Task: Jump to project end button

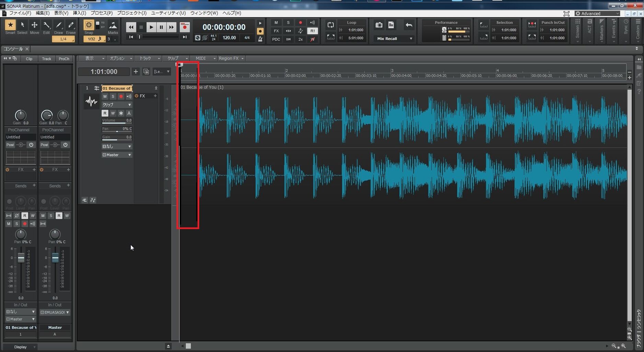Action: (x=185, y=37)
